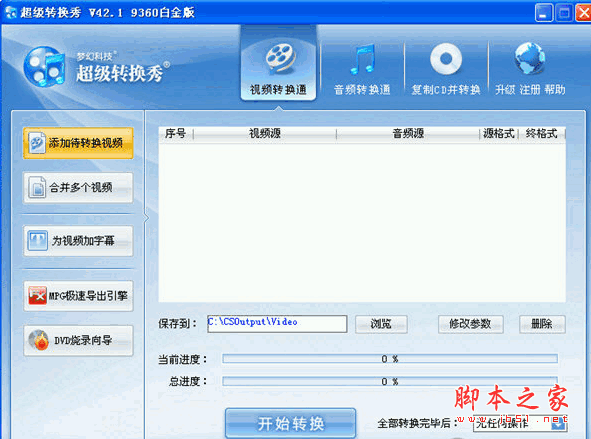The width and height of the screenshot is (591, 439).
Task: Click the title bar application icon
Action: 11,12
